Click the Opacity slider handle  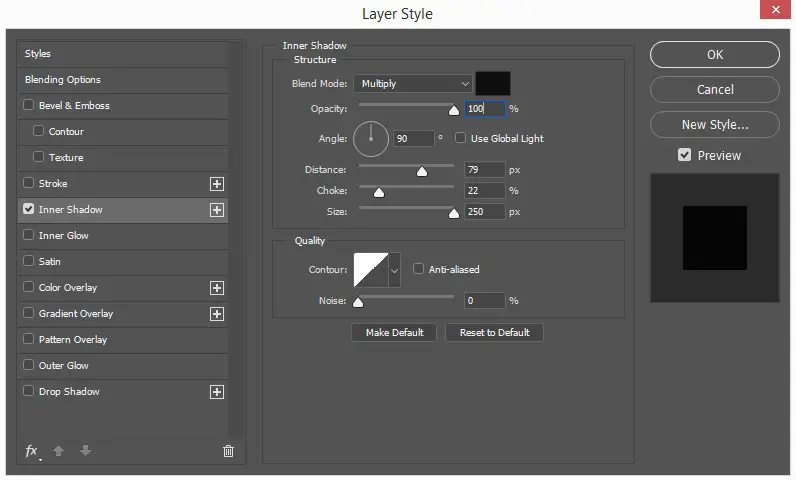pos(454,110)
